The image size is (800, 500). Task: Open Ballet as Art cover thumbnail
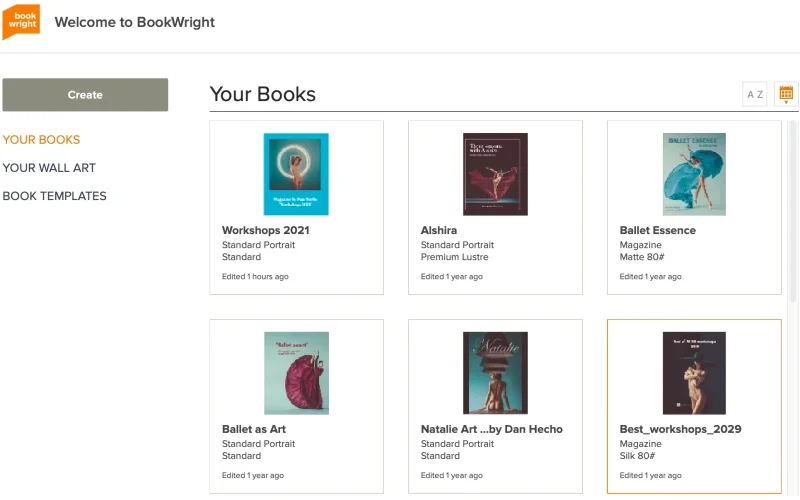[x=296, y=373]
